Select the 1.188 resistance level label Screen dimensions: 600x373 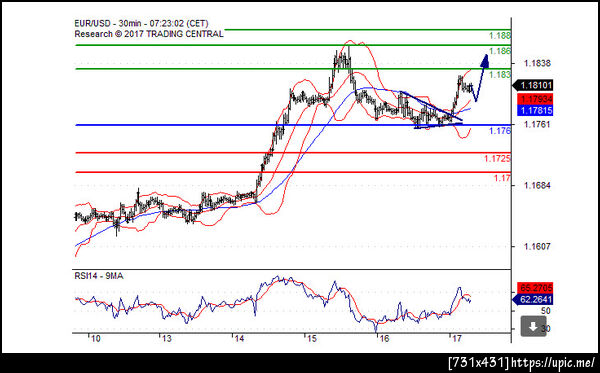tap(500, 36)
